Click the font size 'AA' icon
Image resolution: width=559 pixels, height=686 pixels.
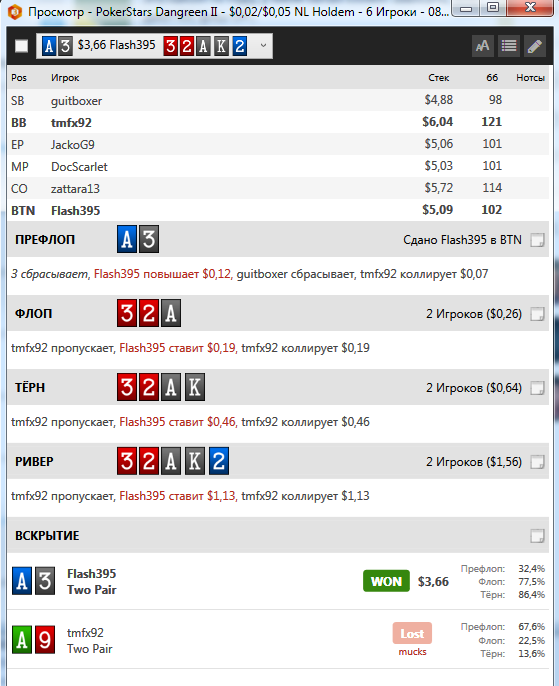[482, 46]
